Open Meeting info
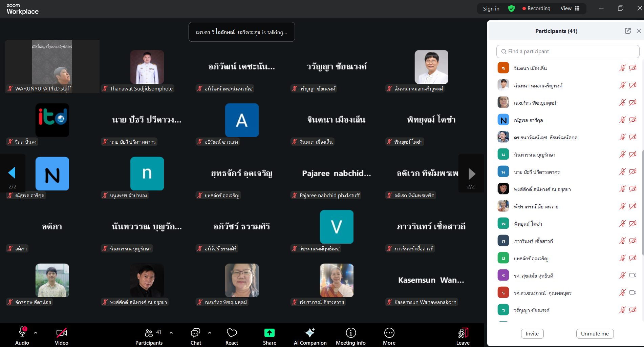 tap(350, 333)
